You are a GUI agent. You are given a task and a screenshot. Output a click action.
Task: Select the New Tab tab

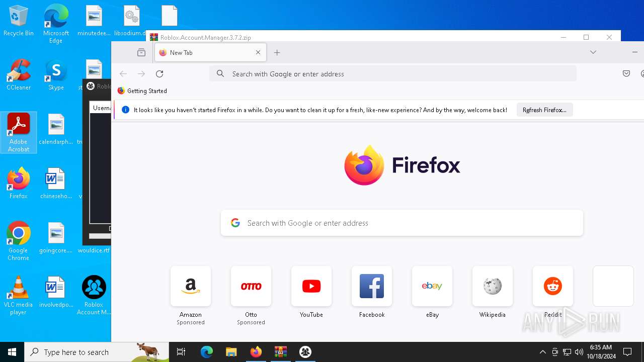[x=210, y=52]
